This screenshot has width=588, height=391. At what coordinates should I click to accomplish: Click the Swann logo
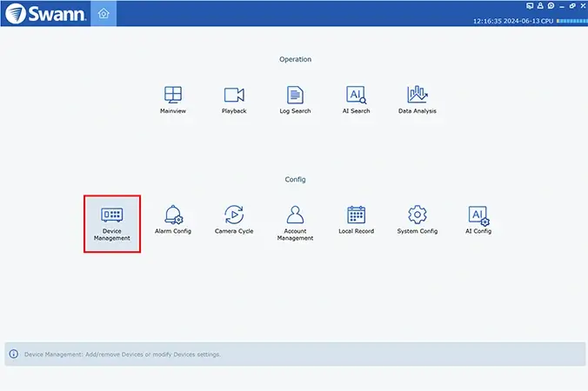tap(43, 14)
